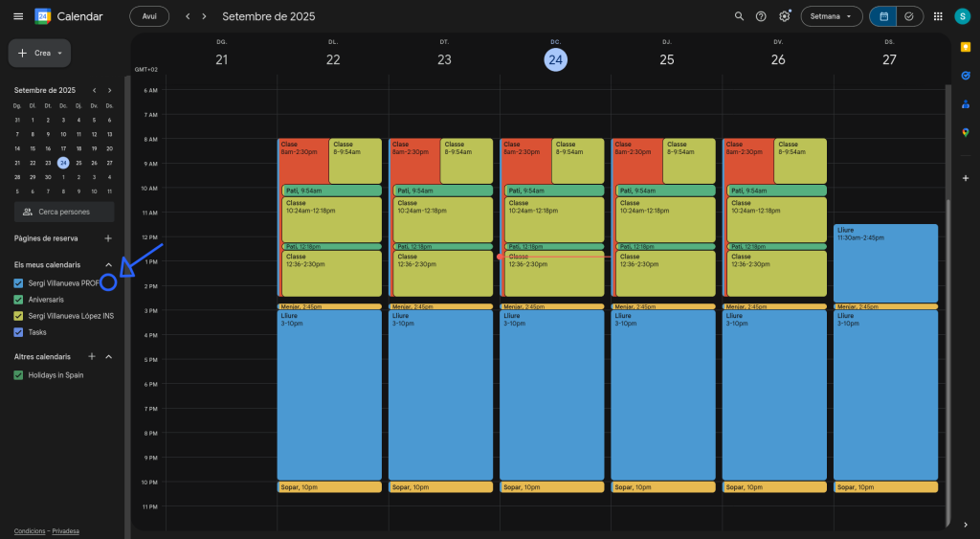
Task: Toggle the Holidays in Spain calendar
Action: coord(19,375)
